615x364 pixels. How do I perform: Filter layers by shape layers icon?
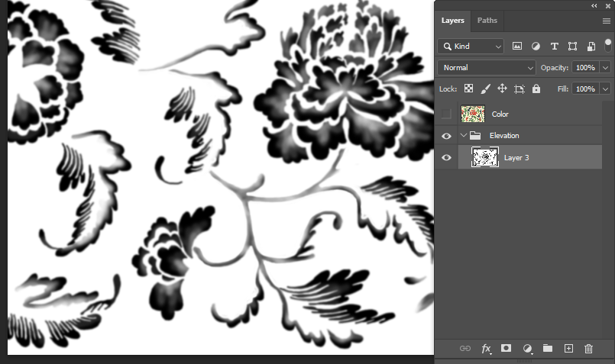click(573, 47)
